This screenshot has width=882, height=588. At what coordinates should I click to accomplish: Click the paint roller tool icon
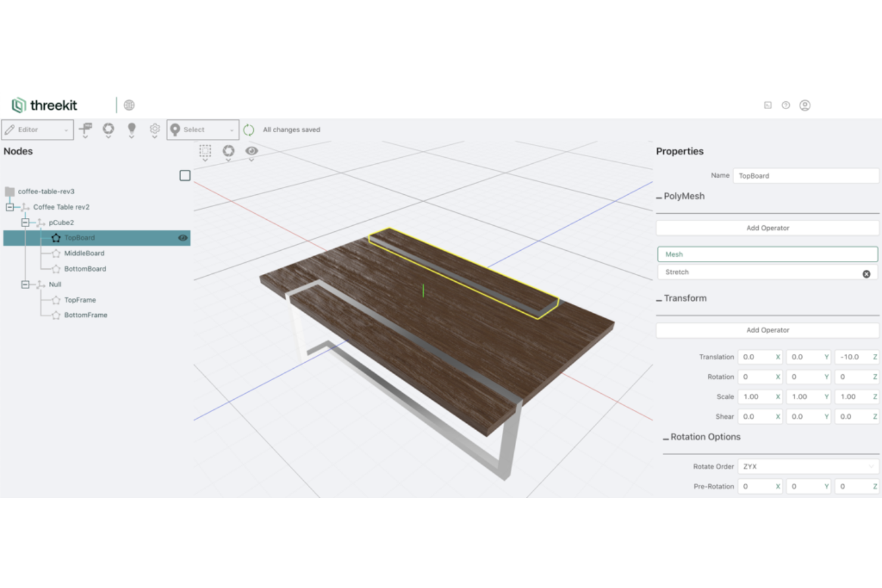click(85, 129)
